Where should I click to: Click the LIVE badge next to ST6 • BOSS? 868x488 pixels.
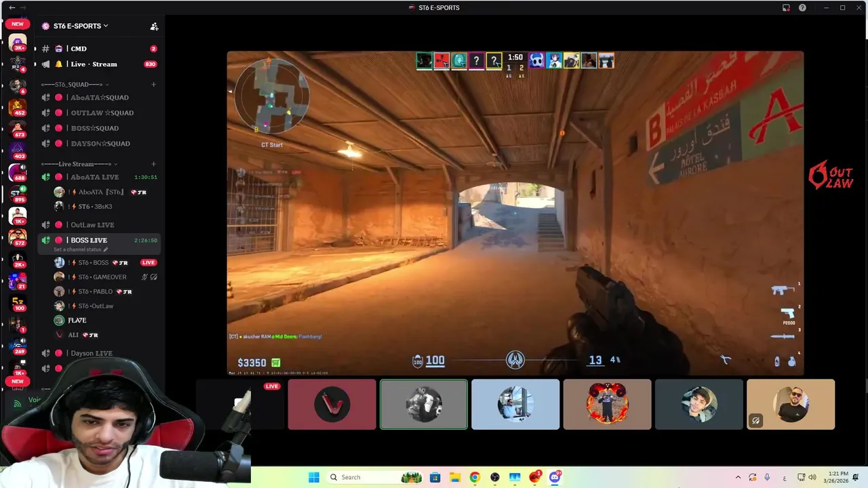click(x=149, y=262)
